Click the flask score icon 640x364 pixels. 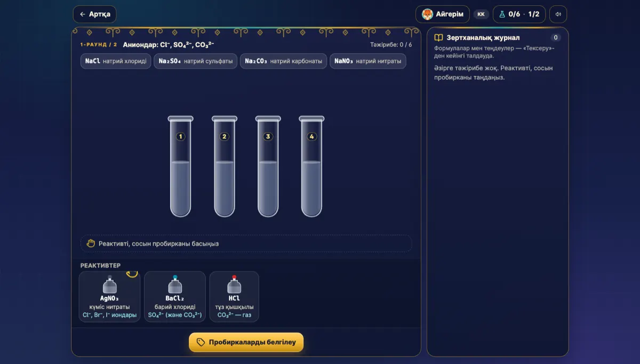coord(502,14)
